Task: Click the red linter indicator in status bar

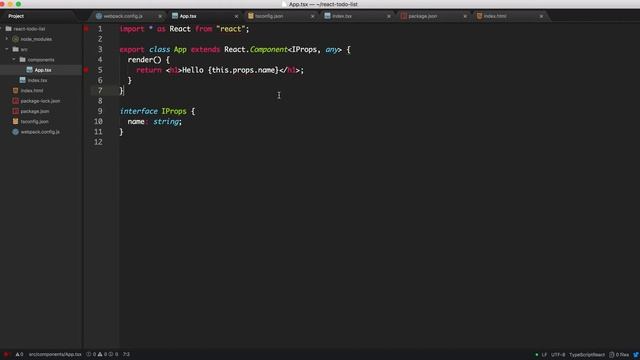Action: [6, 354]
